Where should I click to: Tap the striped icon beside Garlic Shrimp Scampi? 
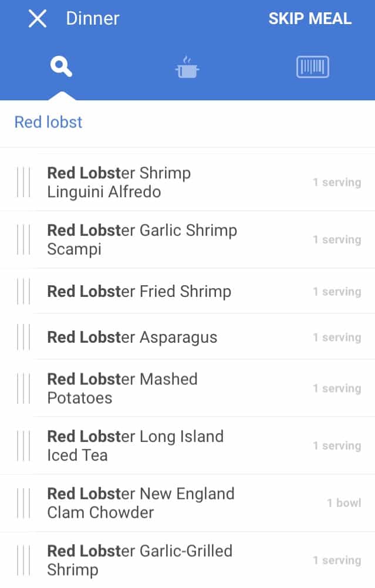(23, 239)
